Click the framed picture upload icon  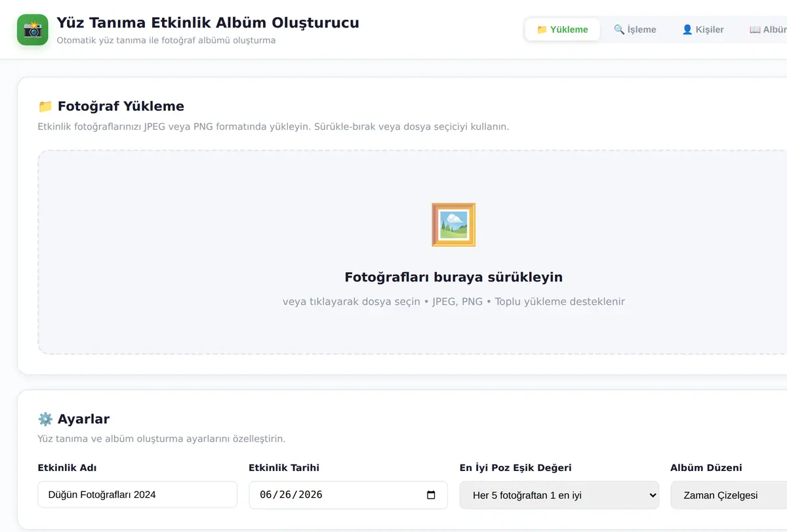click(x=454, y=225)
